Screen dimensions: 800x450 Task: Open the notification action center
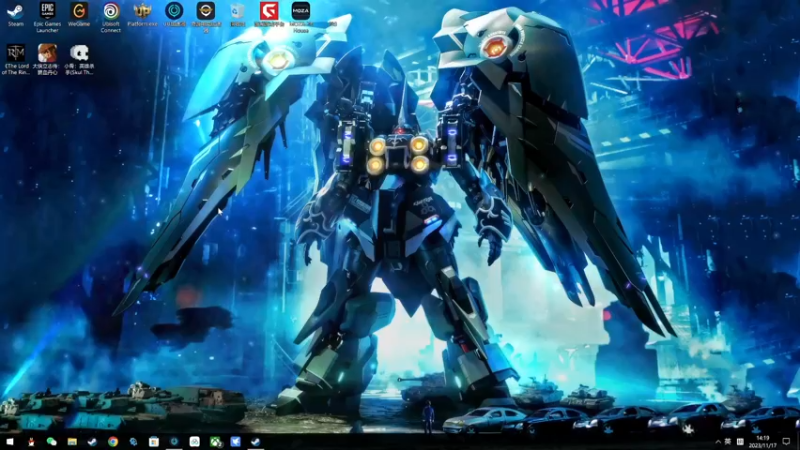tap(787, 442)
